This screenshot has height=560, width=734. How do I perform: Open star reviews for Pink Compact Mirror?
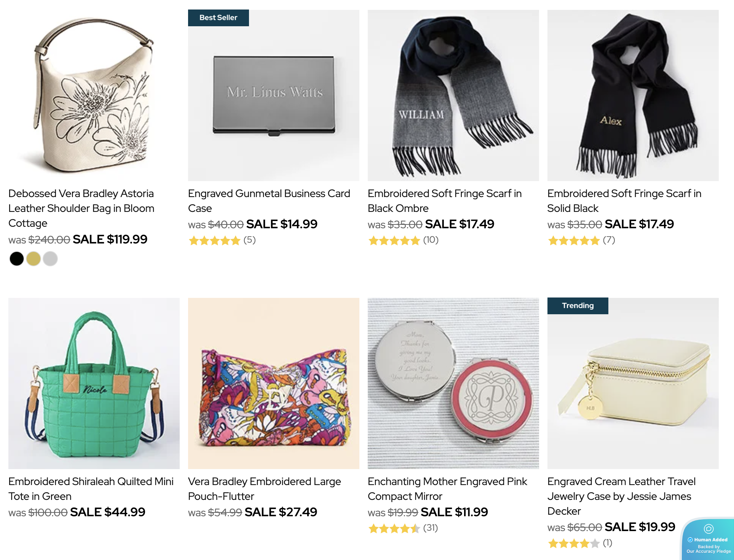tap(394, 528)
